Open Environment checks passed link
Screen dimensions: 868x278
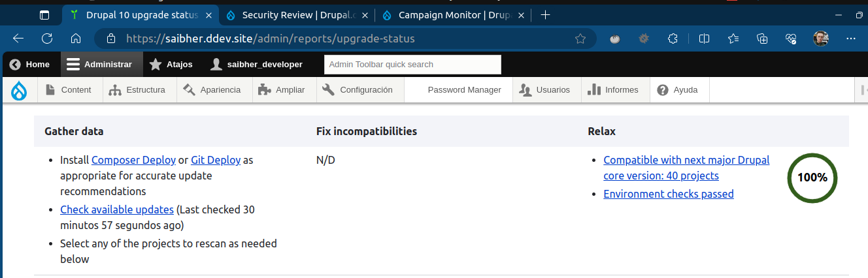coord(669,194)
